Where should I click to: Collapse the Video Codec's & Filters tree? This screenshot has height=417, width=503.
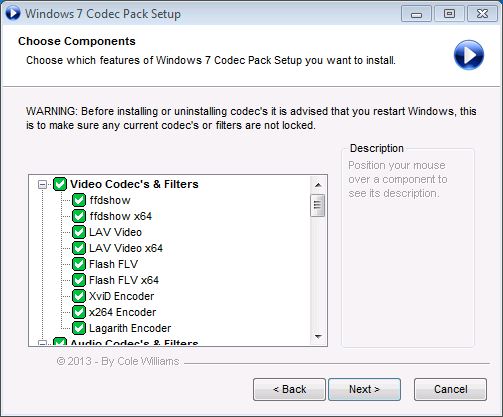pyautogui.click(x=42, y=184)
